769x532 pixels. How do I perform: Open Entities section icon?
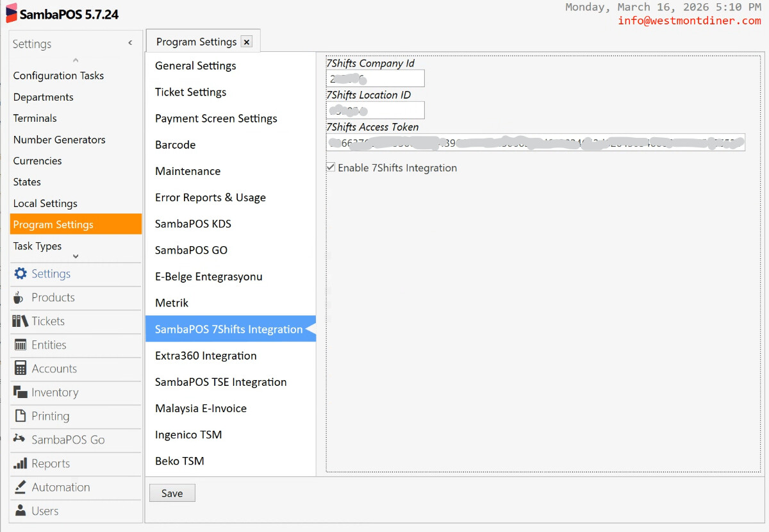pos(21,345)
